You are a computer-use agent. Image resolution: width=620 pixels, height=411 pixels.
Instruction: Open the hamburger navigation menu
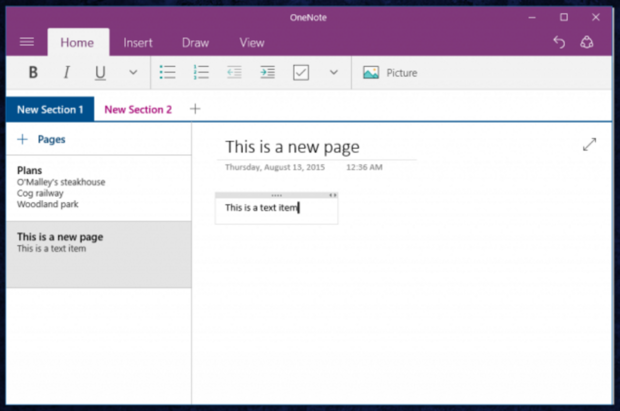[27, 42]
